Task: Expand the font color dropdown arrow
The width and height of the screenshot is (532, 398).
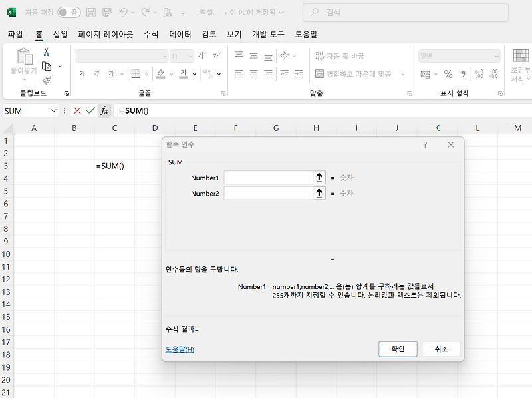Action: click(x=194, y=74)
